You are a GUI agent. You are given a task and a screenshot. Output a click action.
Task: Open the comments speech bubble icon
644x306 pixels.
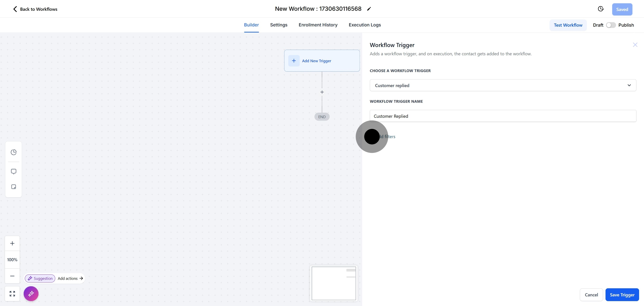(13, 171)
